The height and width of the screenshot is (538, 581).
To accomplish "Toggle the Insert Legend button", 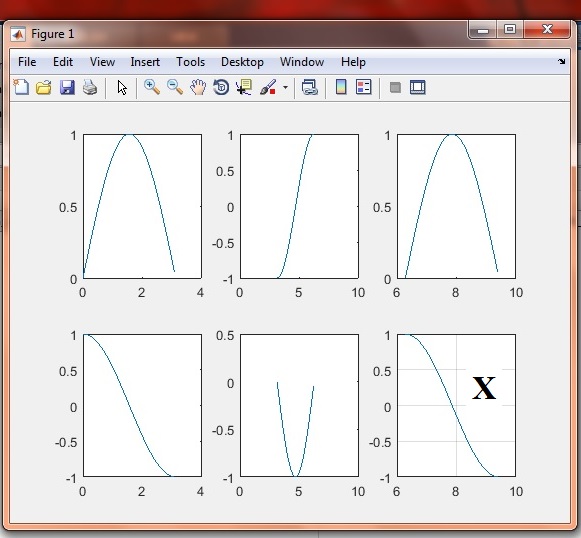I will click(363, 87).
